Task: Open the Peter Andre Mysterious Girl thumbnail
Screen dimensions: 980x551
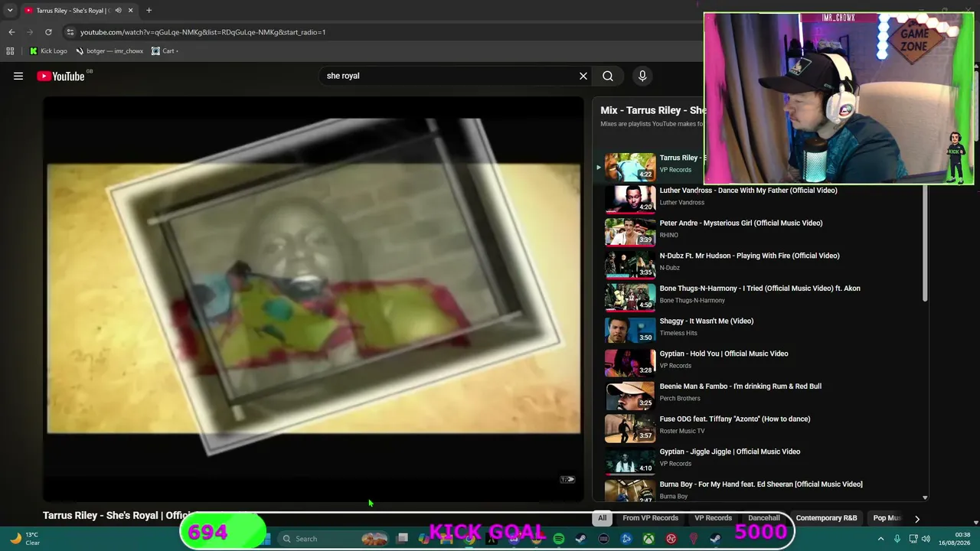Action: coord(630,231)
